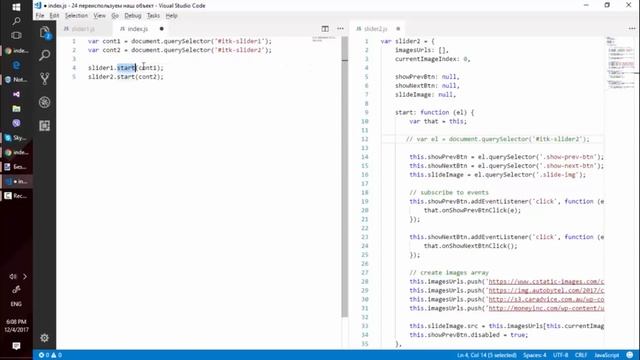Screen dimensions: 640x360
Task: Open Task View on the taskbar
Action: tap(16, 36)
